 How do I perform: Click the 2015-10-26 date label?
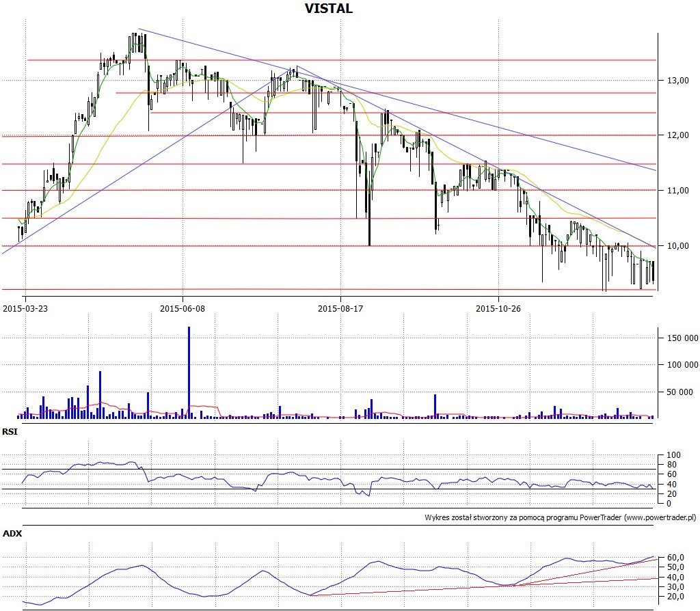pyautogui.click(x=498, y=308)
